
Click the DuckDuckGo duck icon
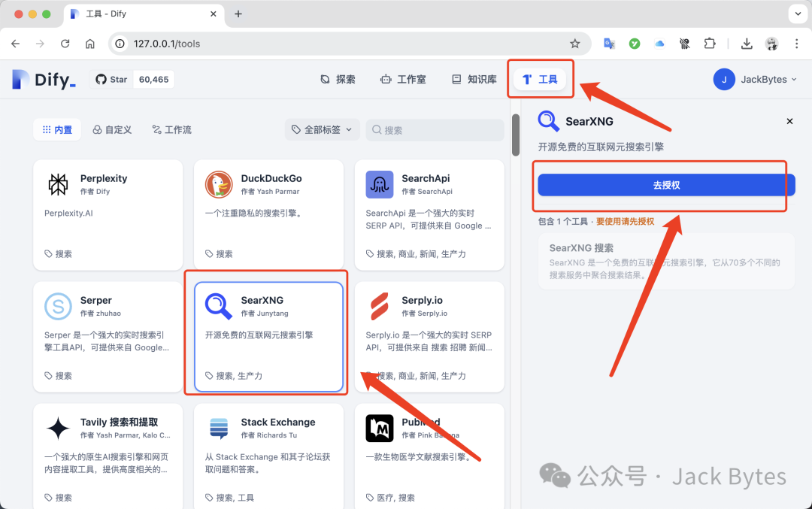[219, 184]
